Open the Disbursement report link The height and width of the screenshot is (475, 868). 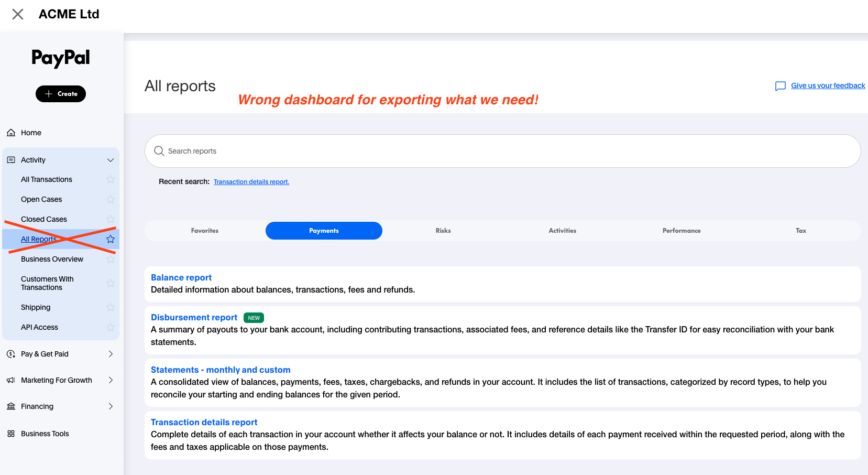pos(194,317)
